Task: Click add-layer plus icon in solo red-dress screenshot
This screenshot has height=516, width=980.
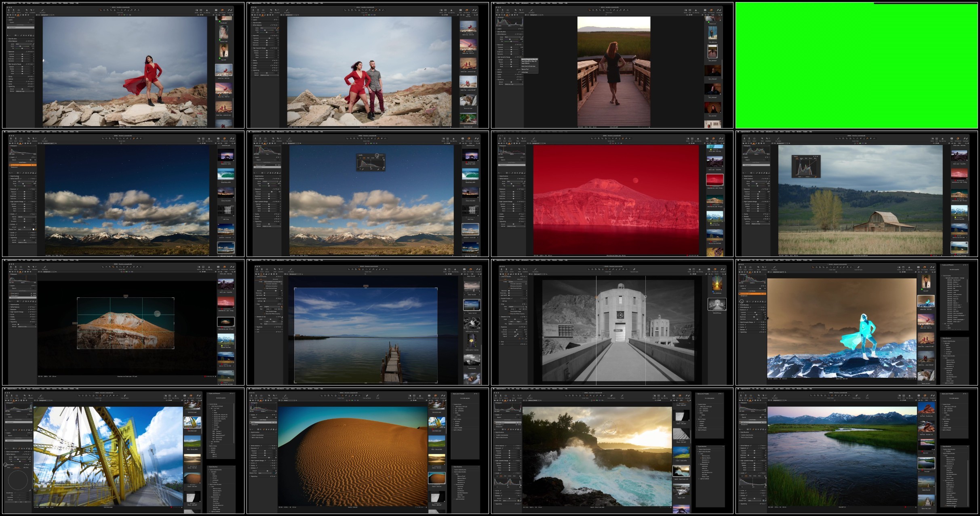Action: 7,35
